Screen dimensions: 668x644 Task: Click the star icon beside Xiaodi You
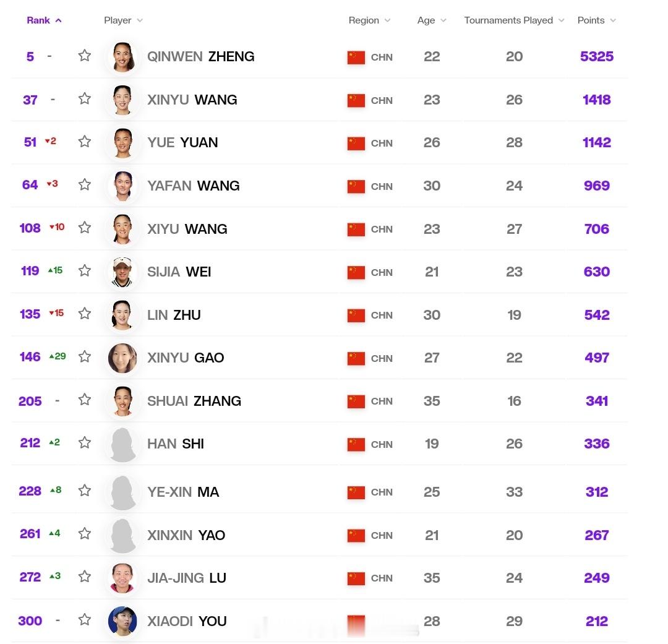point(84,619)
